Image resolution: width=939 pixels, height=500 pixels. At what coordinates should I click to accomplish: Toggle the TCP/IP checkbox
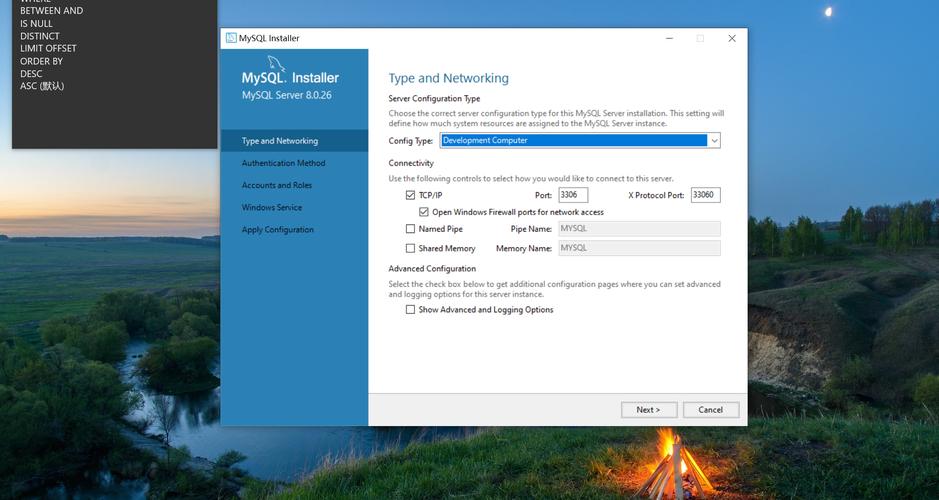(410, 195)
